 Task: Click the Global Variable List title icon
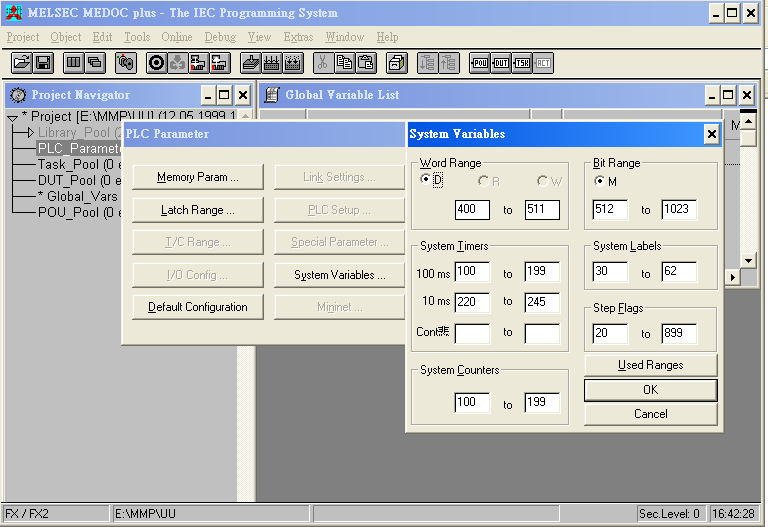coord(272,95)
